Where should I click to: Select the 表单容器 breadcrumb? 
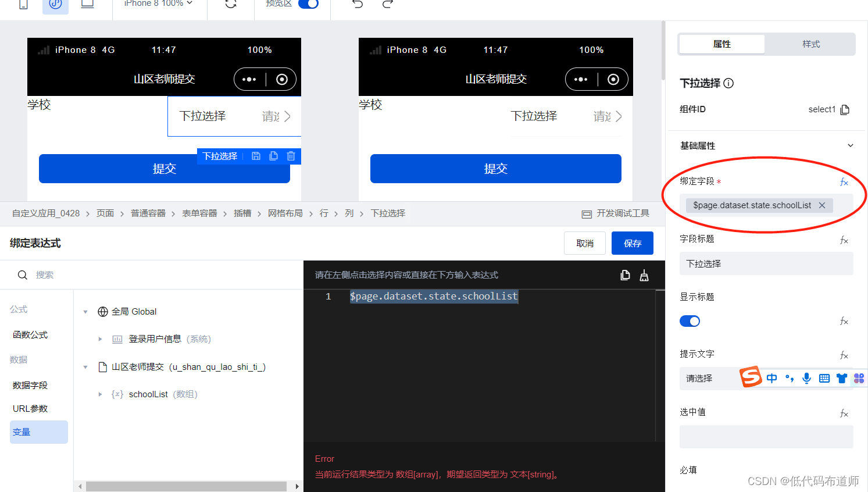(x=199, y=213)
